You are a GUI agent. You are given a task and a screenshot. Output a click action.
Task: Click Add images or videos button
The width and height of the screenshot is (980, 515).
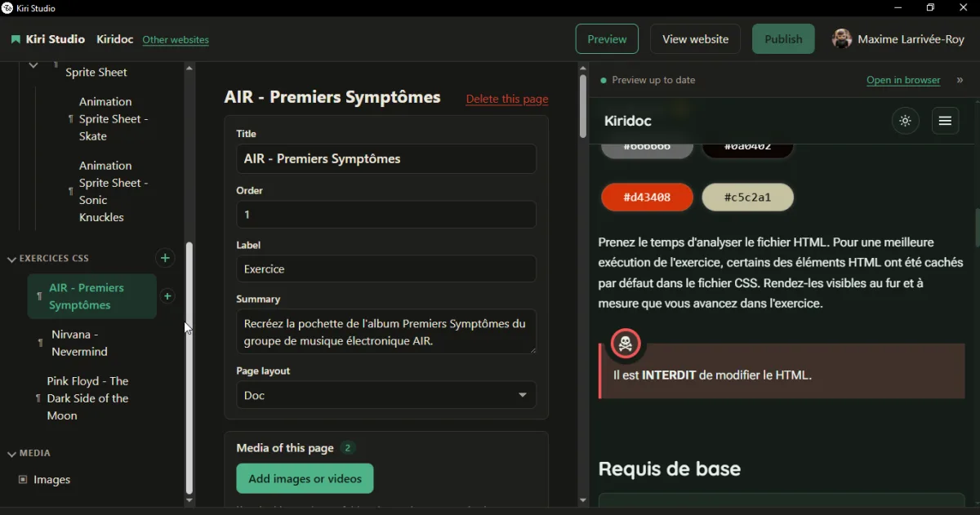pos(305,478)
